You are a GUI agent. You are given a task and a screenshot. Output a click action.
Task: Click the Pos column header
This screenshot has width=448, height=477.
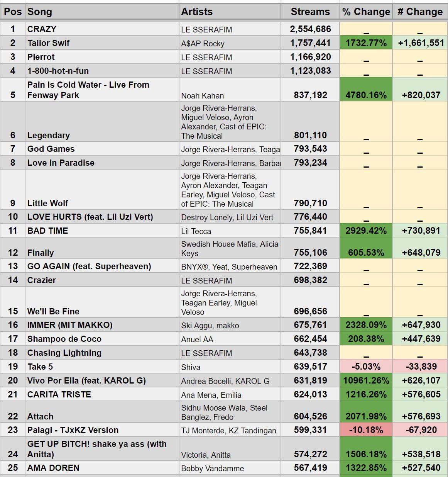coord(13,12)
